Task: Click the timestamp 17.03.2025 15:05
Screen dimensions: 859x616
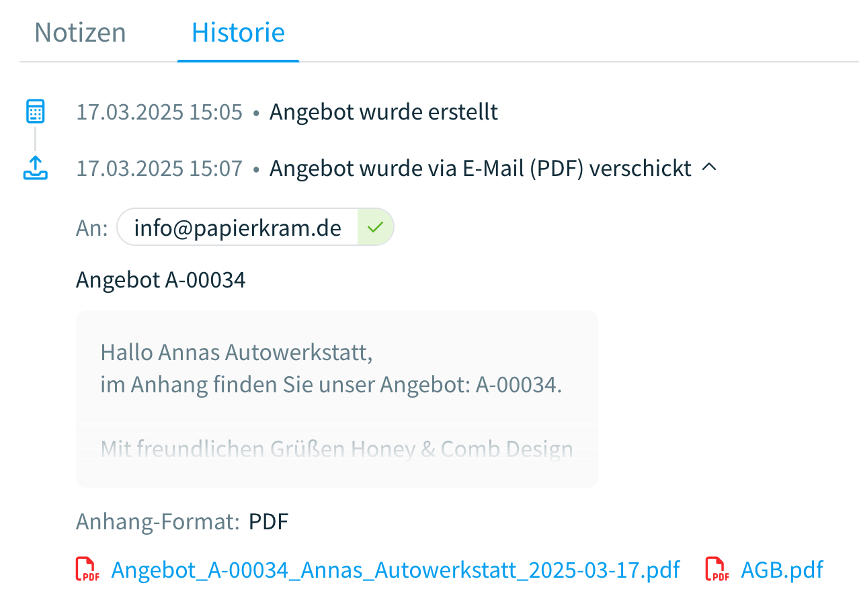Action: pyautogui.click(x=159, y=112)
